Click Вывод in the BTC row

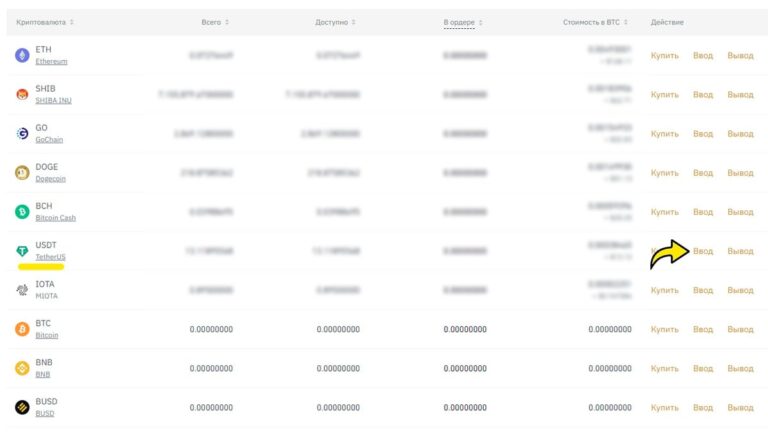tap(740, 330)
